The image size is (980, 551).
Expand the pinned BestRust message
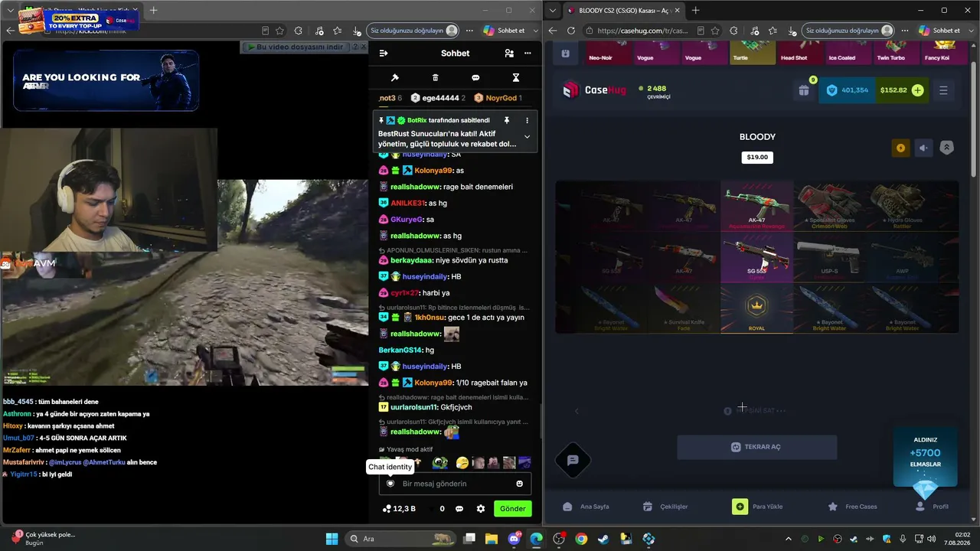tap(527, 137)
